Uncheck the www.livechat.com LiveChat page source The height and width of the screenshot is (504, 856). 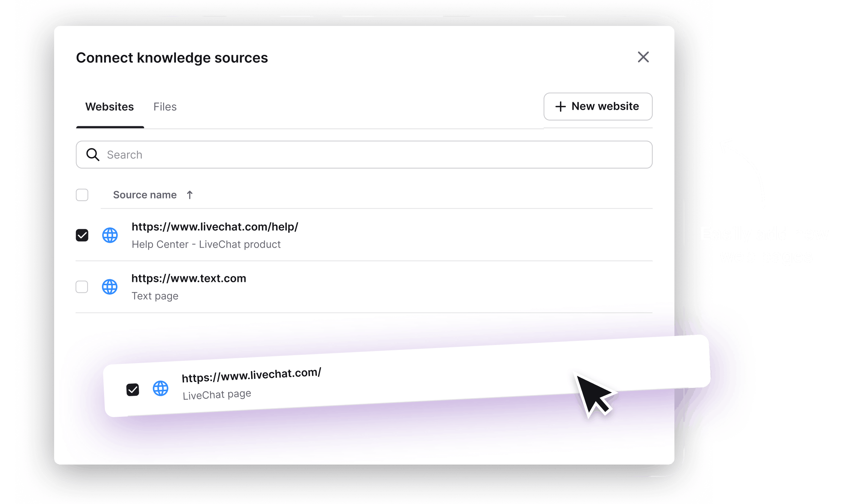(x=132, y=390)
